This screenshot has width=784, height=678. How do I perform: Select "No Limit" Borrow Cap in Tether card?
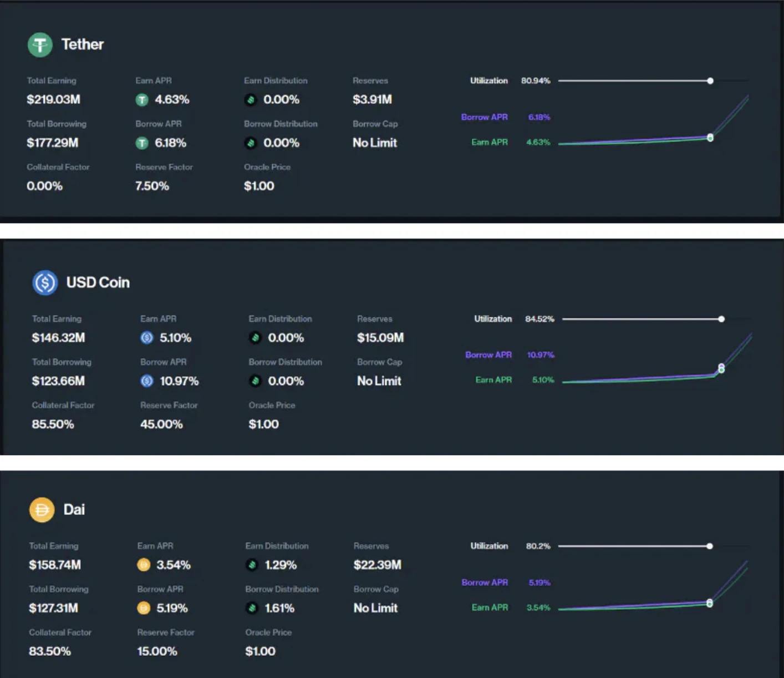[x=375, y=143]
